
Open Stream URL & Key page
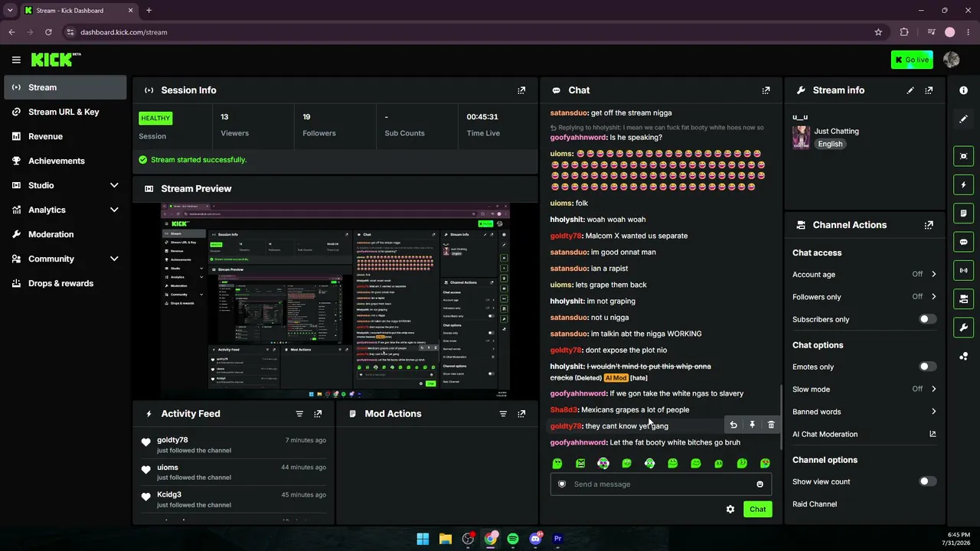[65, 112]
